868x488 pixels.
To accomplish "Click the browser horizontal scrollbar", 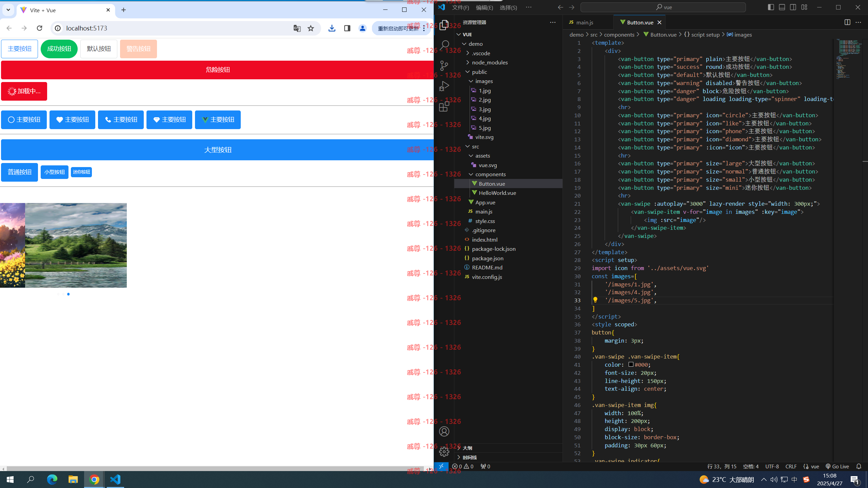I will [x=215, y=469].
